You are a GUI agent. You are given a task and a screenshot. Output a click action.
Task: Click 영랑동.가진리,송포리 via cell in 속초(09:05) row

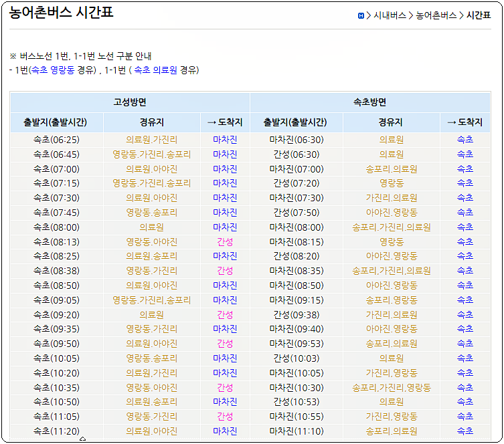(152, 300)
